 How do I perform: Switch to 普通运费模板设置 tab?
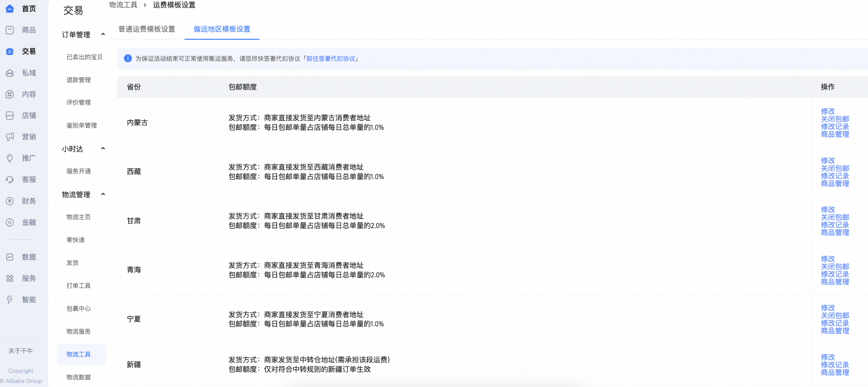point(147,29)
